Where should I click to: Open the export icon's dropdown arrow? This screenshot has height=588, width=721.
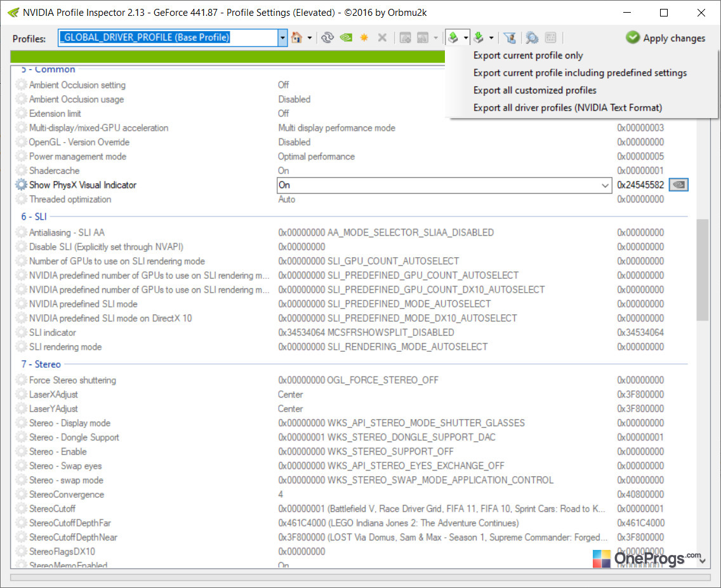465,37
